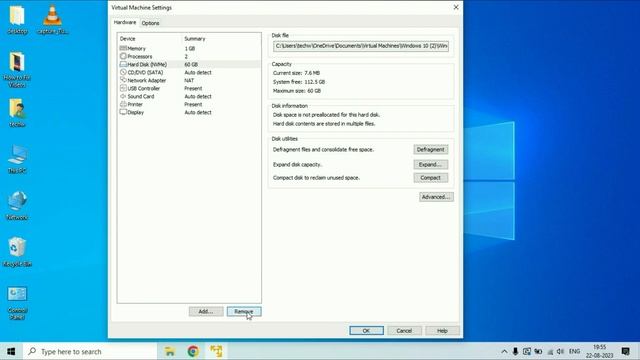The image size is (640, 360).
Task: Select the Processors device icon
Action: point(123,56)
